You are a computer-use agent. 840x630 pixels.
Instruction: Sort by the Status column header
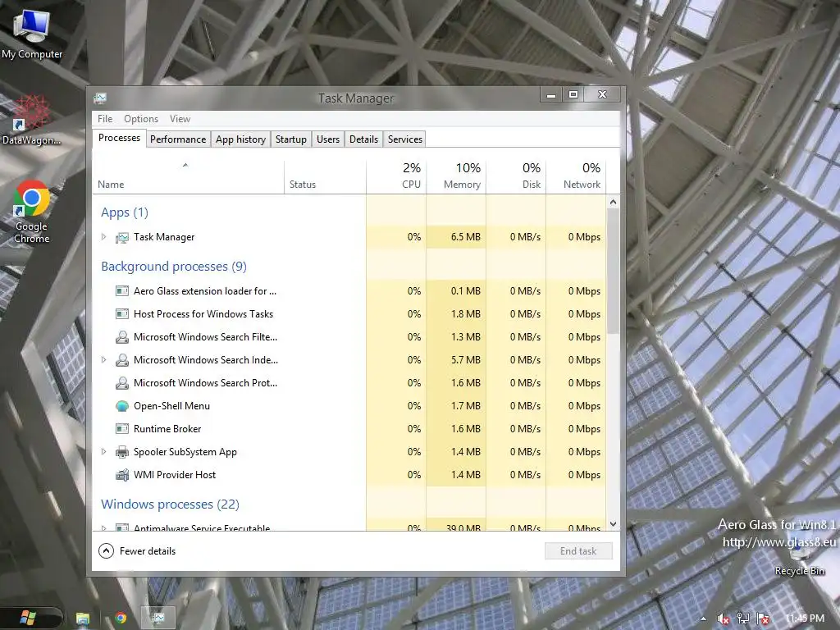click(x=325, y=177)
